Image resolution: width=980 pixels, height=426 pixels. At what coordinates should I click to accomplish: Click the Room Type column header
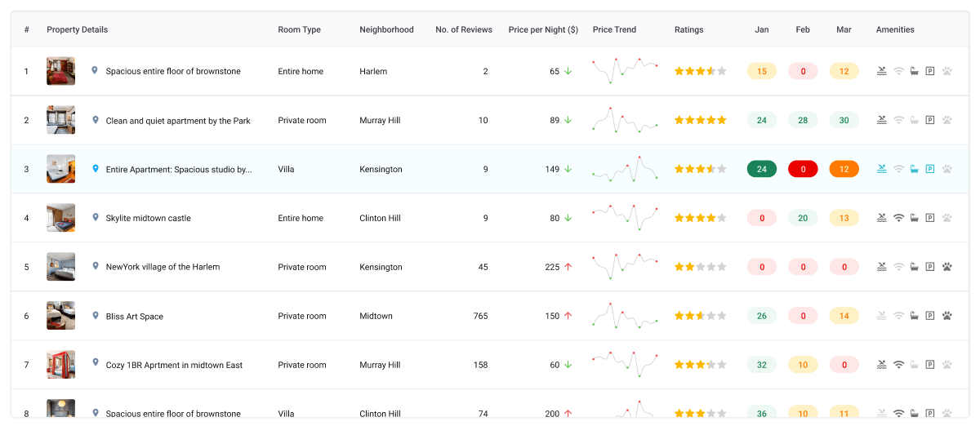(299, 29)
